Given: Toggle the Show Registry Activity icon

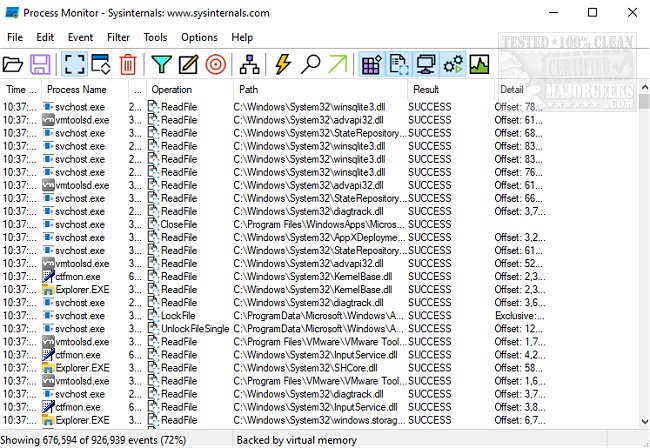Looking at the screenshot, I should [371, 65].
